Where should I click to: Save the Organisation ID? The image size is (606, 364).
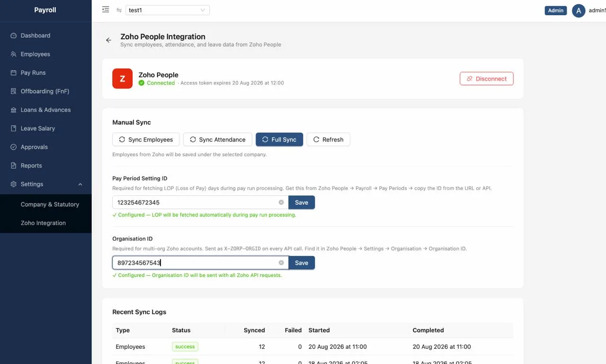[x=302, y=263]
